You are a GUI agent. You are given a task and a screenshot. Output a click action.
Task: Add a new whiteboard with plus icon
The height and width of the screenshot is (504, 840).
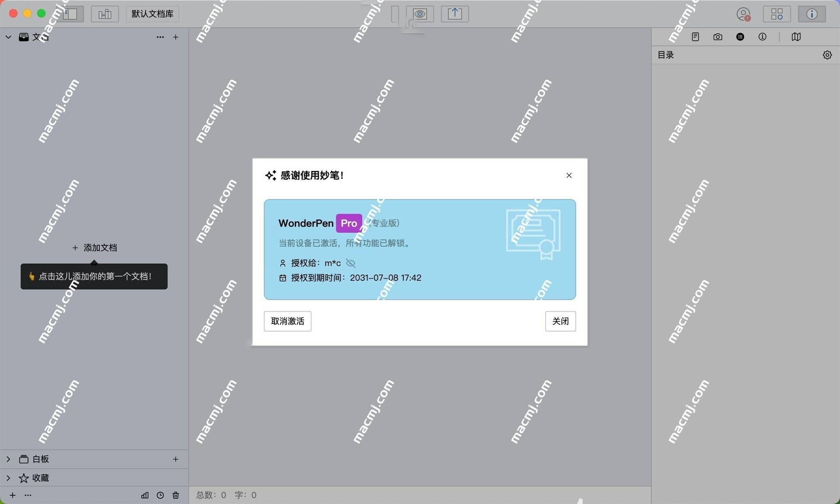click(175, 459)
